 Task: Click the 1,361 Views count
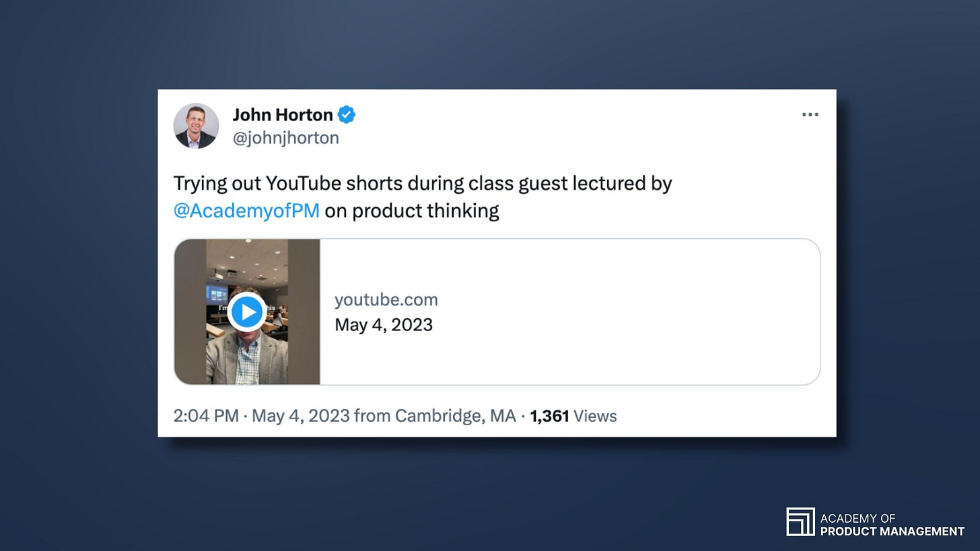coord(573,416)
